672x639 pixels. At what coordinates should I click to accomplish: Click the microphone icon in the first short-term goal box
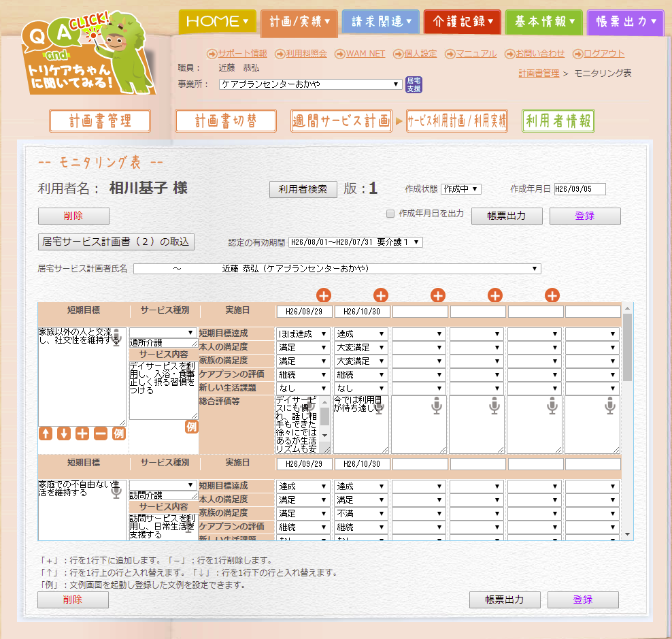click(x=116, y=336)
